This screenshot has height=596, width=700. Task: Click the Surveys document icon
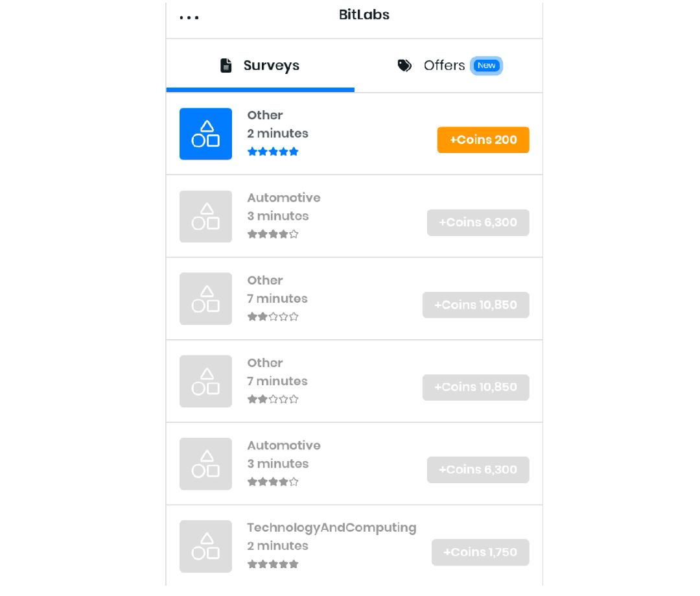226,66
